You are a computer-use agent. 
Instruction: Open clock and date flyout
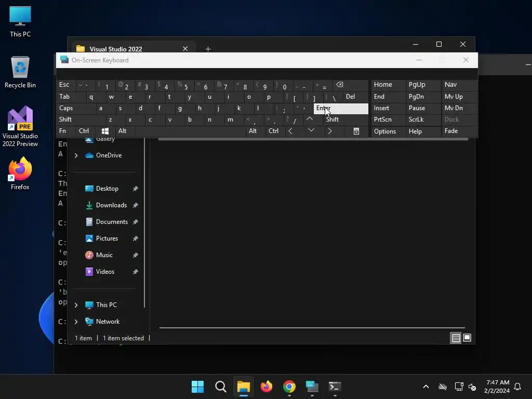[x=497, y=387]
